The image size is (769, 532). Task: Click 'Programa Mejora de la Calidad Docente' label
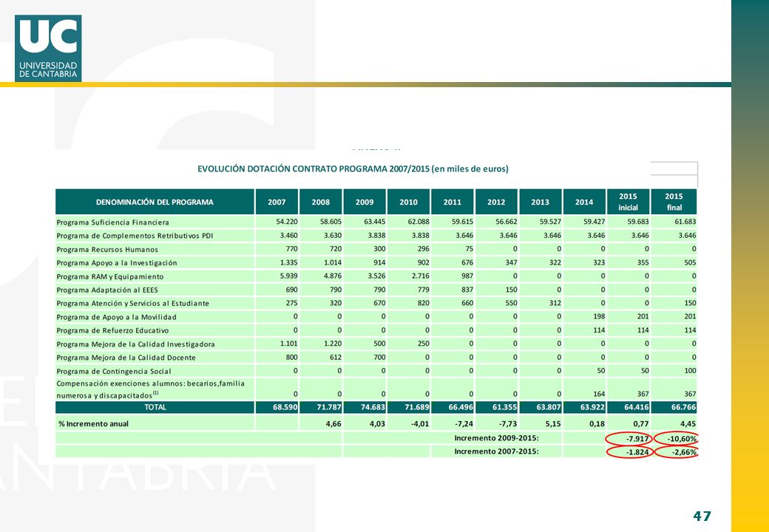[126, 358]
